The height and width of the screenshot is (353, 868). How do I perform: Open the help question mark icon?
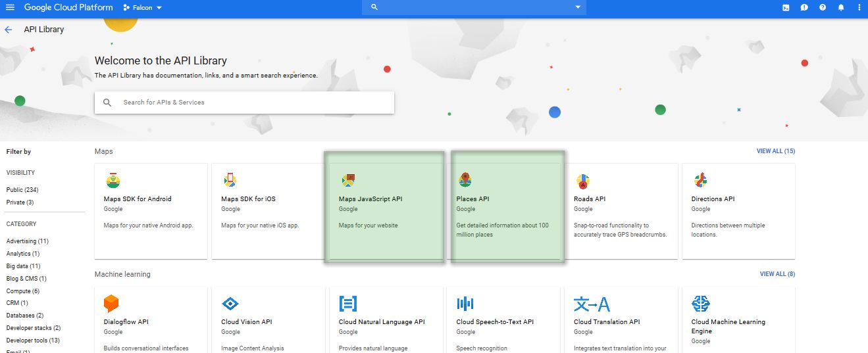(x=823, y=7)
